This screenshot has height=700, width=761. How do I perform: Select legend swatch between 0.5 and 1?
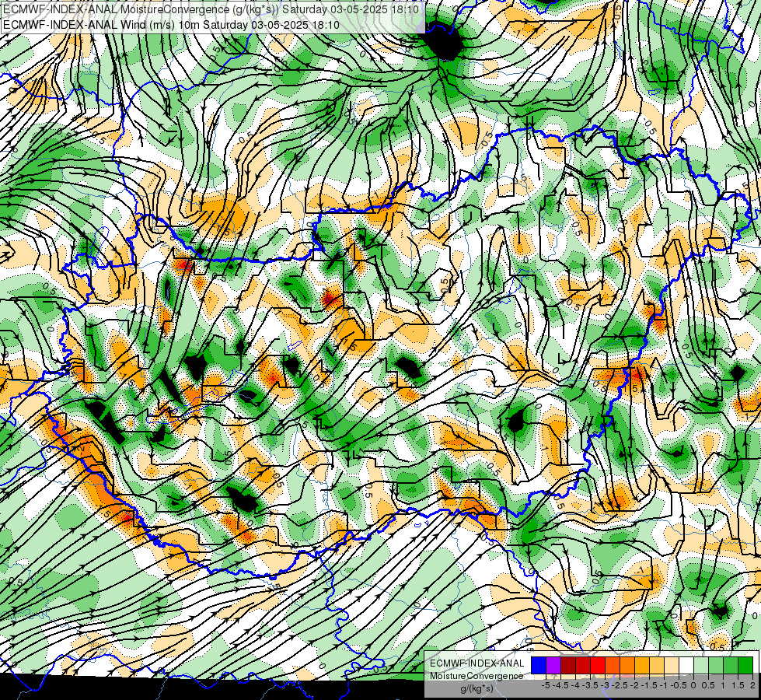pos(717,666)
